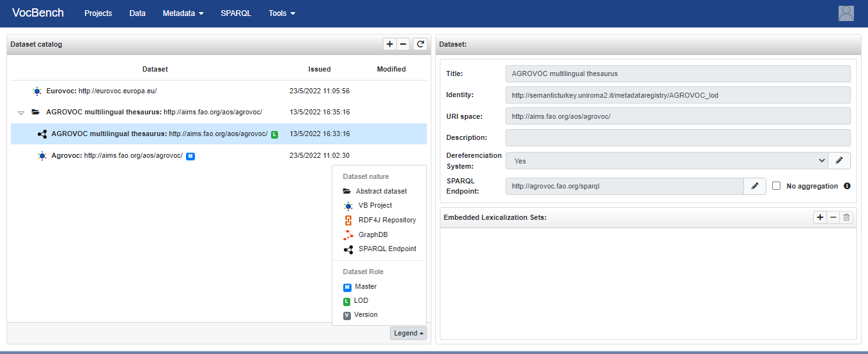
Task: Toggle the No aggregation checkbox
Action: 777,186
